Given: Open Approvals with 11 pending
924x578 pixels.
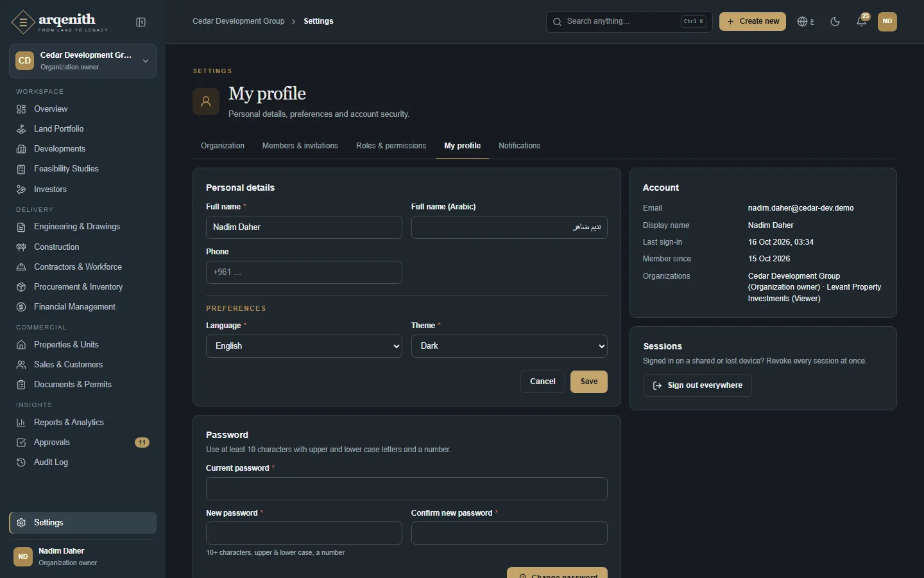Looking at the screenshot, I should point(83,442).
